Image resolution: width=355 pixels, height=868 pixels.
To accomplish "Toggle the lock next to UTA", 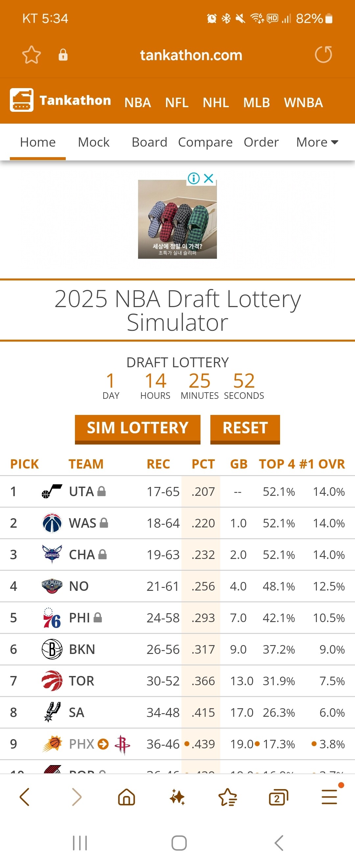I will [101, 491].
